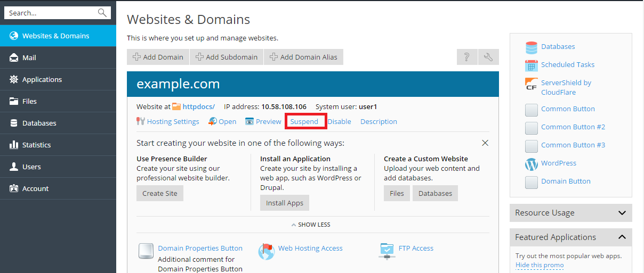The height and width of the screenshot is (273, 644).
Task: Click the Search input field
Action: click(x=51, y=13)
